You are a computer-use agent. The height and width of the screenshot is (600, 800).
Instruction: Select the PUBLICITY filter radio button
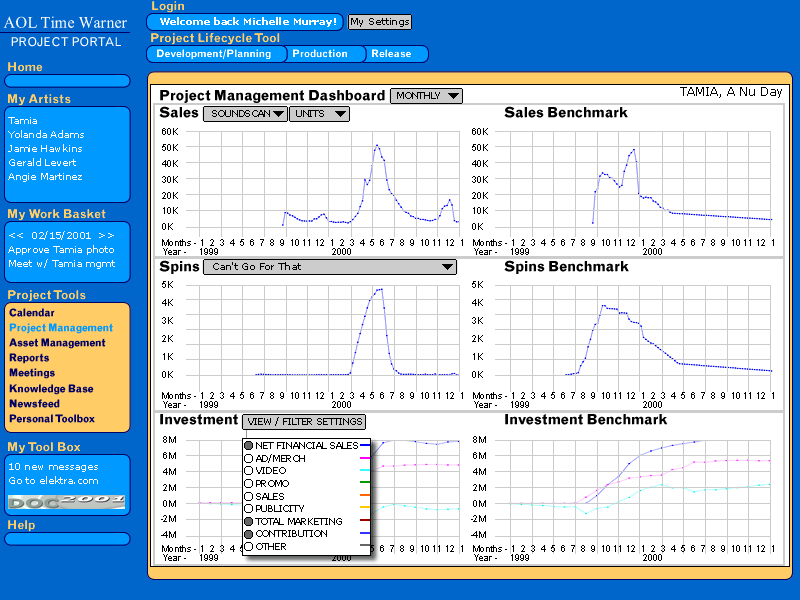pos(249,509)
